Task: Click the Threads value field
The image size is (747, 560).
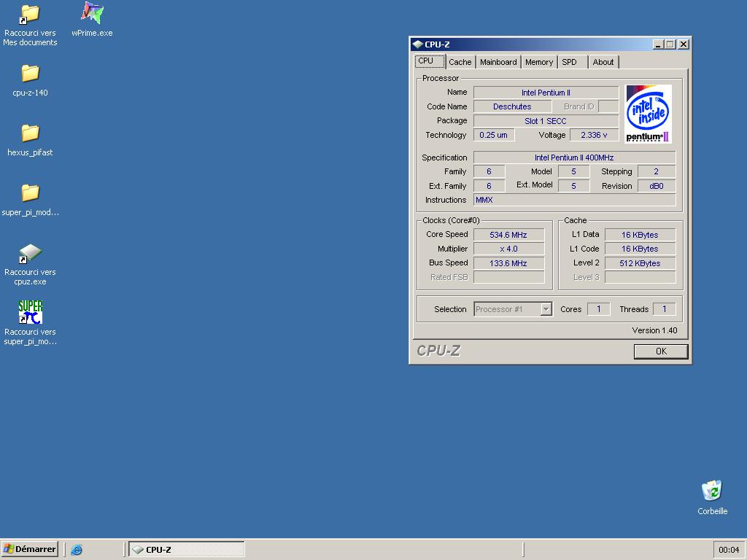Action: point(664,309)
